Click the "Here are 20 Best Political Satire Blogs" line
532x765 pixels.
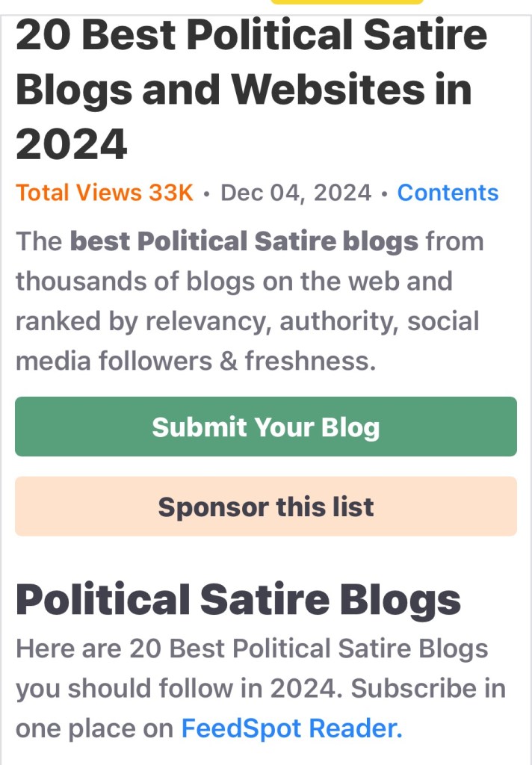tap(252, 648)
